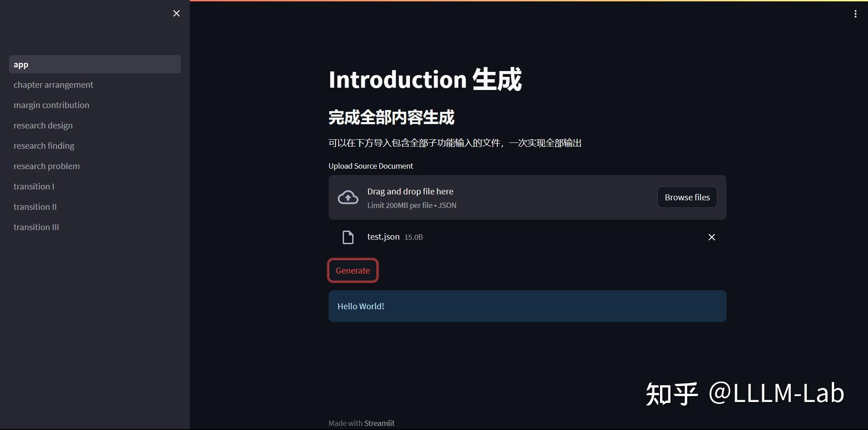Click the Drag and drop file area
Image resolution: width=868 pixels, height=430 pixels.
point(497,197)
